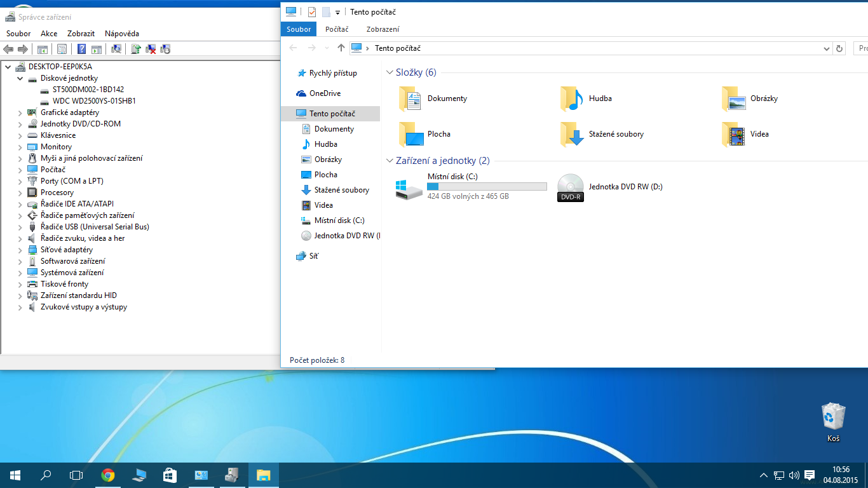This screenshot has height=488, width=868.
Task: Click the scan for hardware changes icon
Action: [x=116, y=49]
